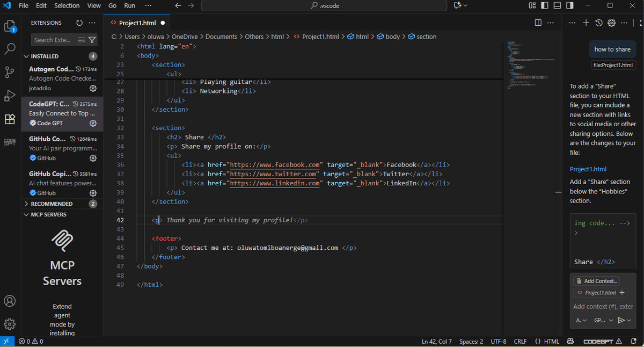Click the filter extensions funnel icon
This screenshot has height=347, width=644.
coord(92,40)
